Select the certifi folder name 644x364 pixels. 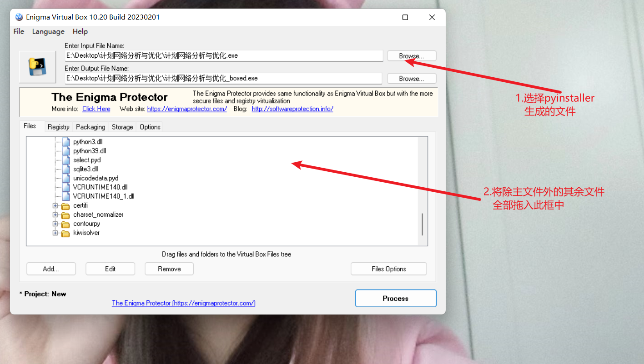80,205
